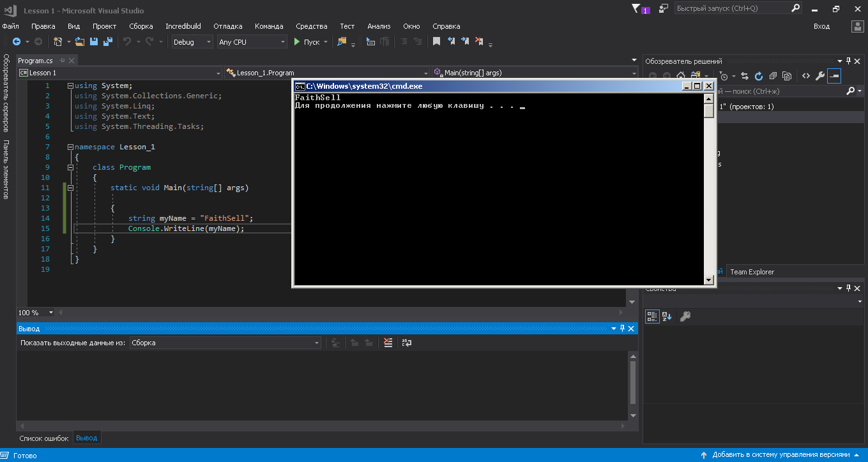Click the Save All toolbar icon
868x462 pixels.
click(x=108, y=41)
